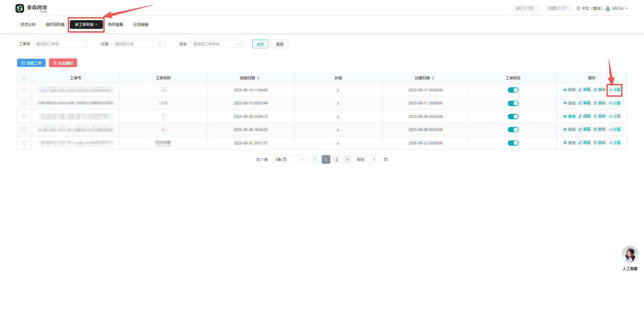Toggle 工单状态 switch for first row

coord(513,90)
